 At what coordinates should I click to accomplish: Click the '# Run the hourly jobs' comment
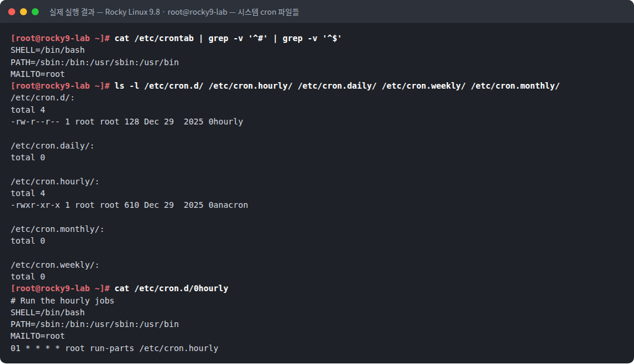point(62,301)
